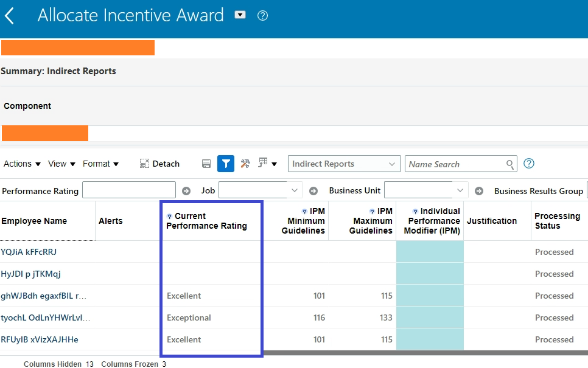Click the arrow icon after Business Unit filter
Viewport: 588px width, 368px height.
[x=480, y=190]
